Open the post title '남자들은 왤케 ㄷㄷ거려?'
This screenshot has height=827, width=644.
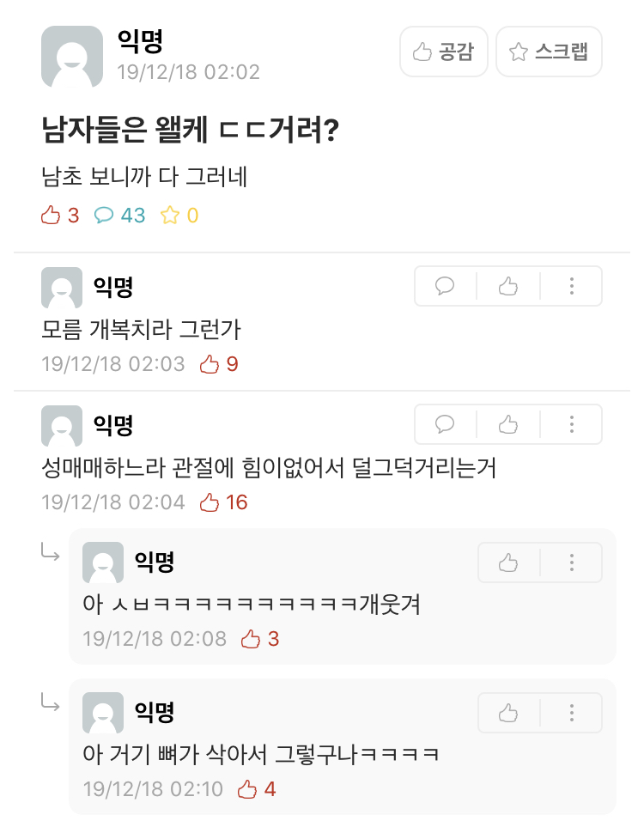click(190, 131)
